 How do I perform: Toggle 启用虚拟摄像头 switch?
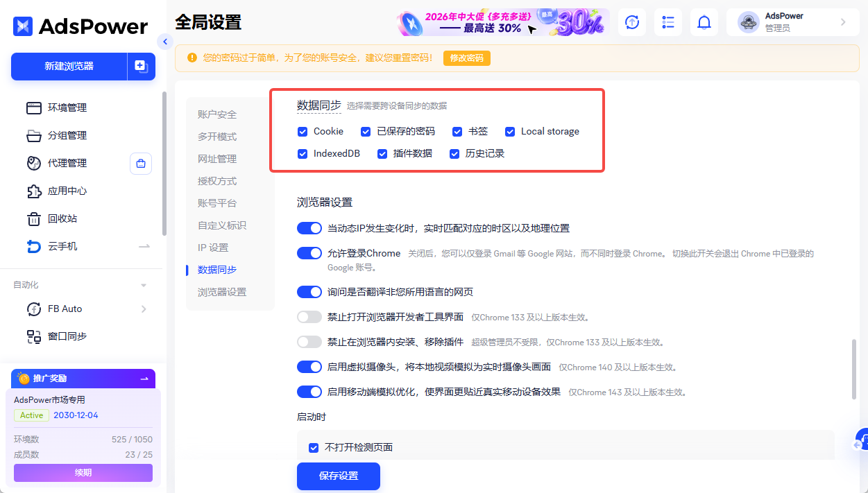pyautogui.click(x=309, y=367)
